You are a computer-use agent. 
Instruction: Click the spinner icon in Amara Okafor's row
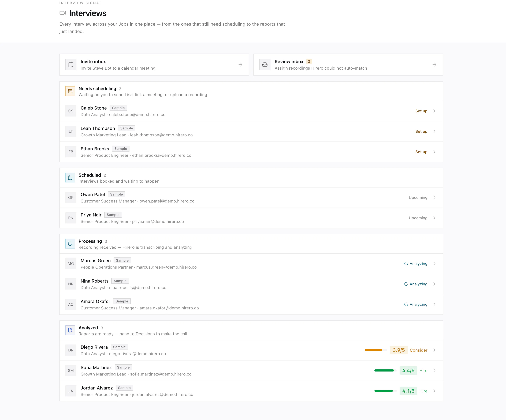(x=406, y=304)
